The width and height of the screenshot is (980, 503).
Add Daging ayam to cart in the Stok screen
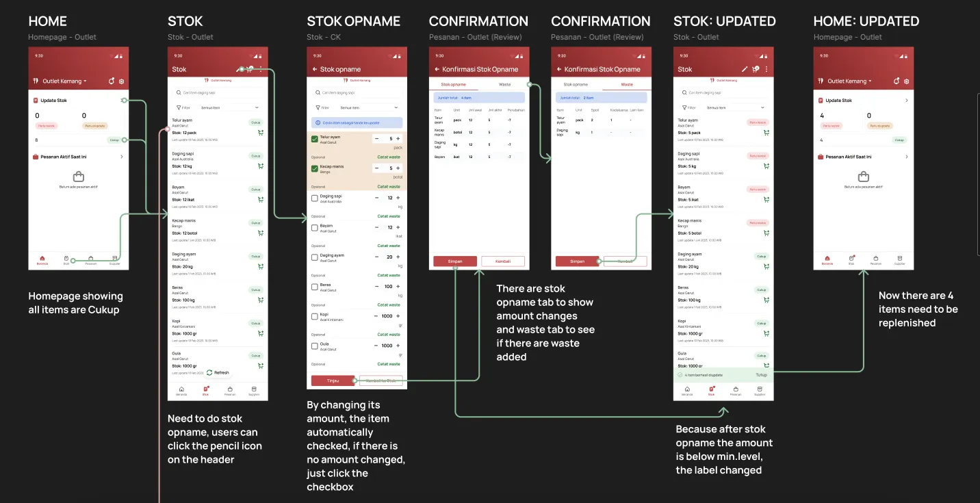click(x=261, y=267)
